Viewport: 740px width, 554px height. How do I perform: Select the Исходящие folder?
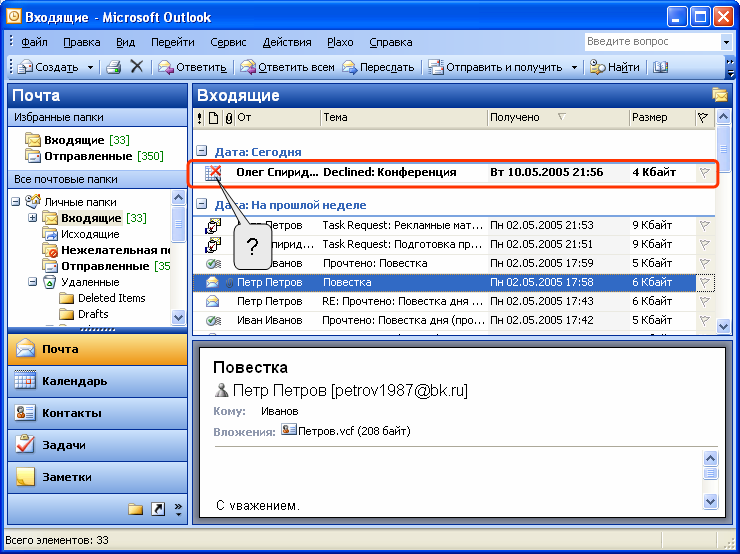click(x=81, y=234)
